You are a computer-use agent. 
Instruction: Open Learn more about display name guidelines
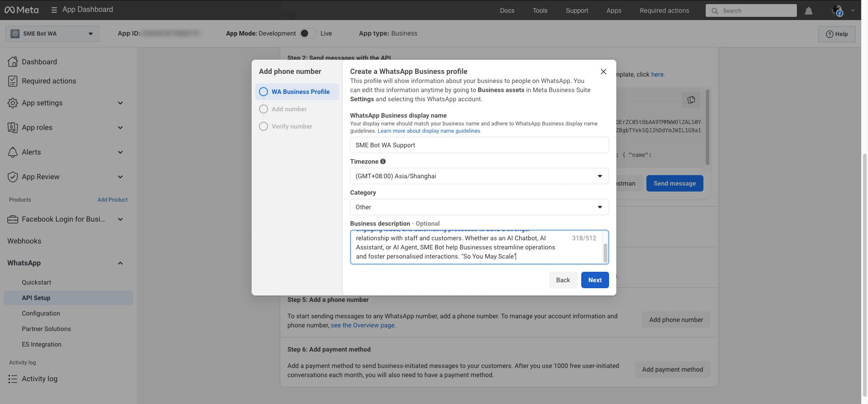tap(429, 131)
